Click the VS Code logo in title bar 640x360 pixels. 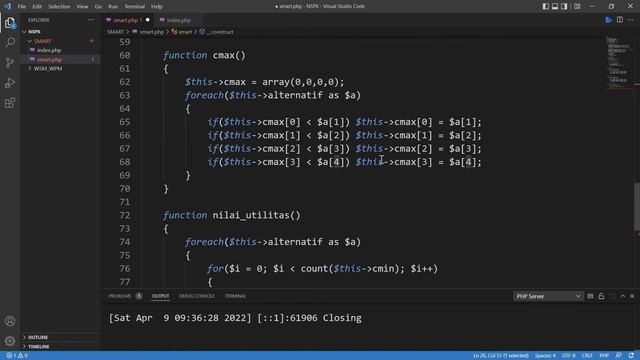7,6
